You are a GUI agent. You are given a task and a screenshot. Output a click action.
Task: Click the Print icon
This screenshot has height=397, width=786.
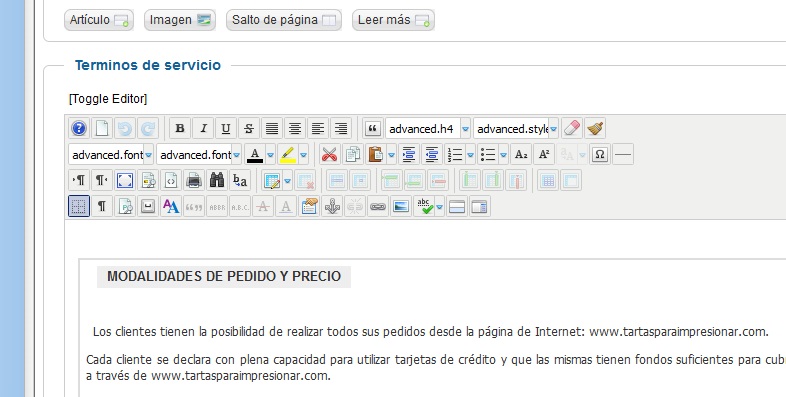[194, 180]
